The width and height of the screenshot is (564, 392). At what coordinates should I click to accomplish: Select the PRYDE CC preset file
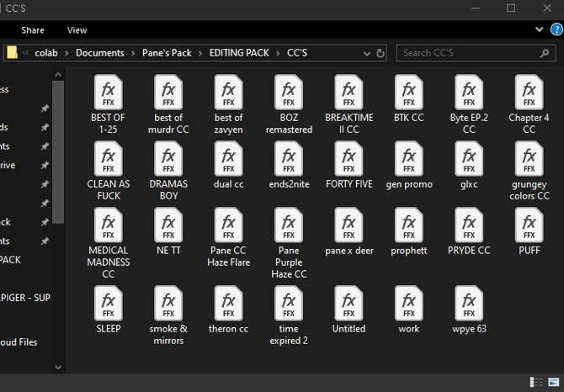(469, 231)
